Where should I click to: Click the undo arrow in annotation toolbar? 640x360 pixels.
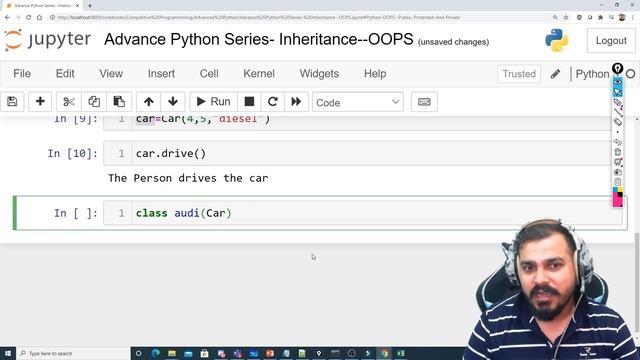coord(618,142)
